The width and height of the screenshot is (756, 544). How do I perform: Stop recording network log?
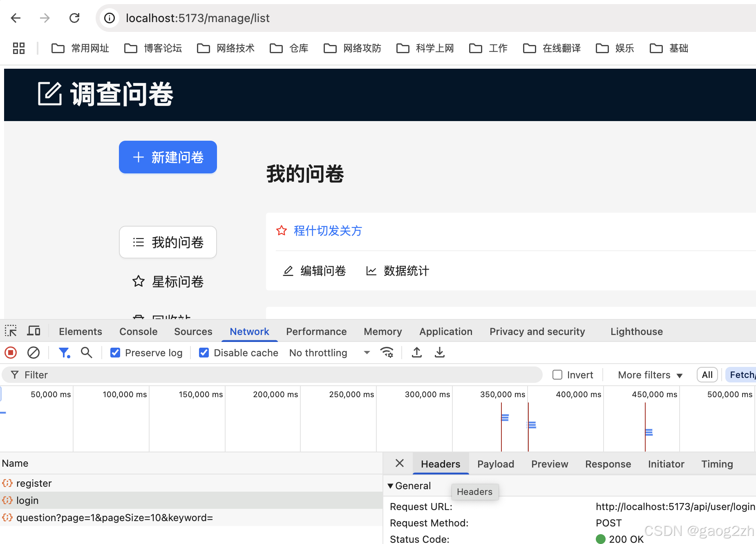click(x=11, y=353)
